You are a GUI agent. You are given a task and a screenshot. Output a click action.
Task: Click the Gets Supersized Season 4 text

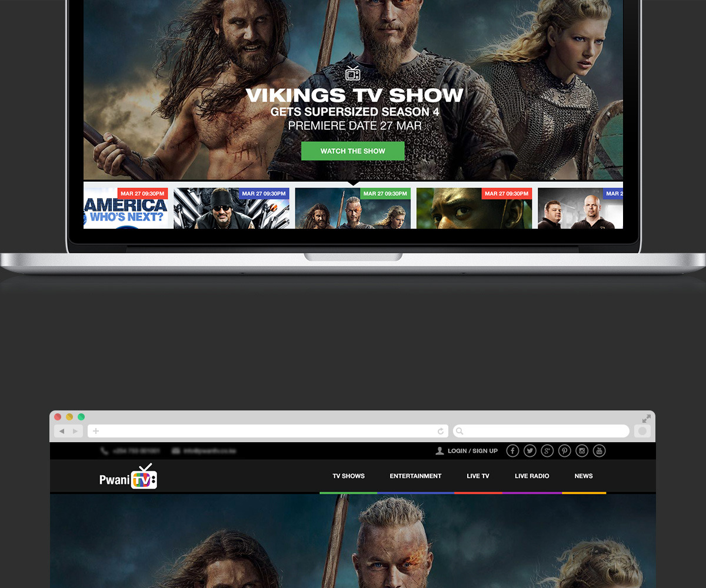355,112
